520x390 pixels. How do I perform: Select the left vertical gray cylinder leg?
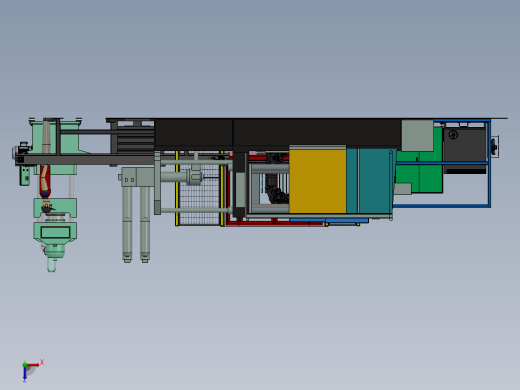[127, 224]
